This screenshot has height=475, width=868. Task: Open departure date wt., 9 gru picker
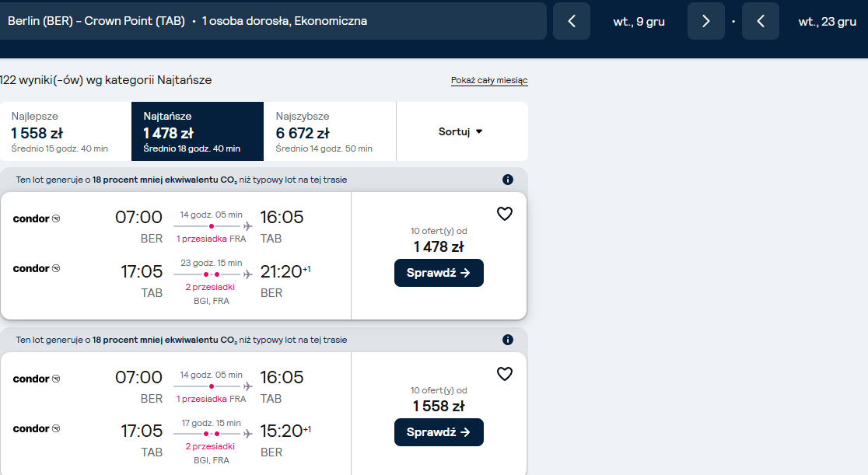click(x=639, y=22)
